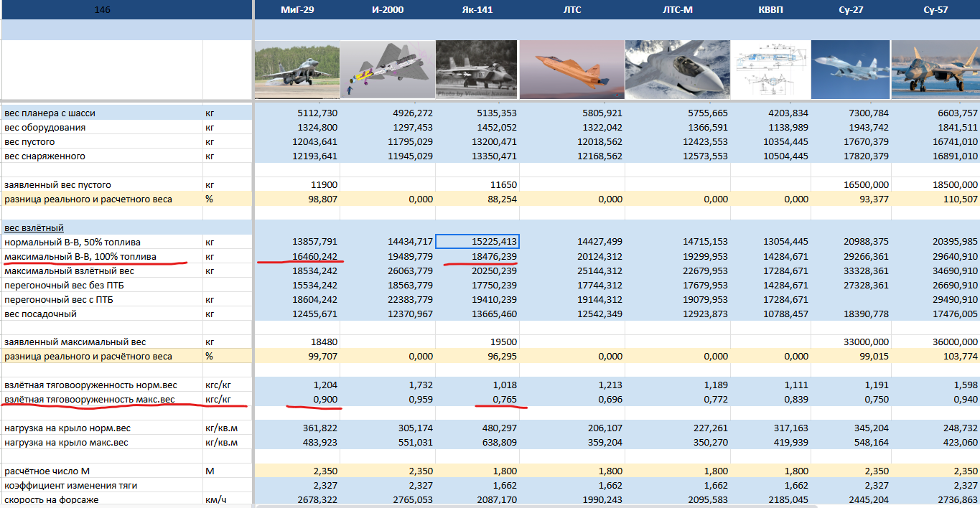Select the label 'максимальный В-В, 100% топлива'

point(80,257)
